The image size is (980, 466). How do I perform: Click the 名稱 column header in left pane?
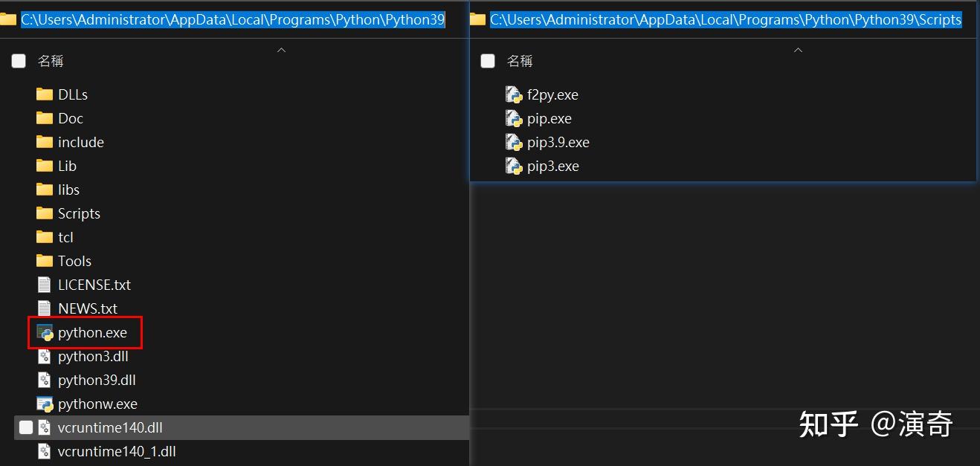coord(51,61)
